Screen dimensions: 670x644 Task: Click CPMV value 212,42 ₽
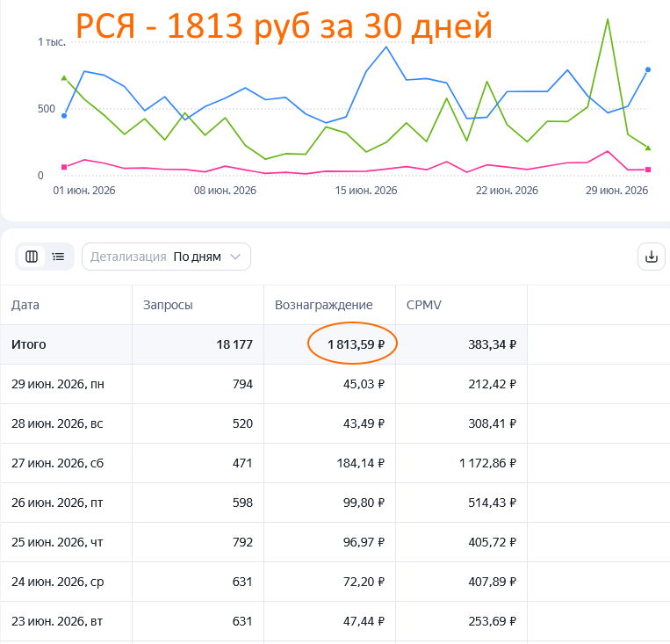493,384
